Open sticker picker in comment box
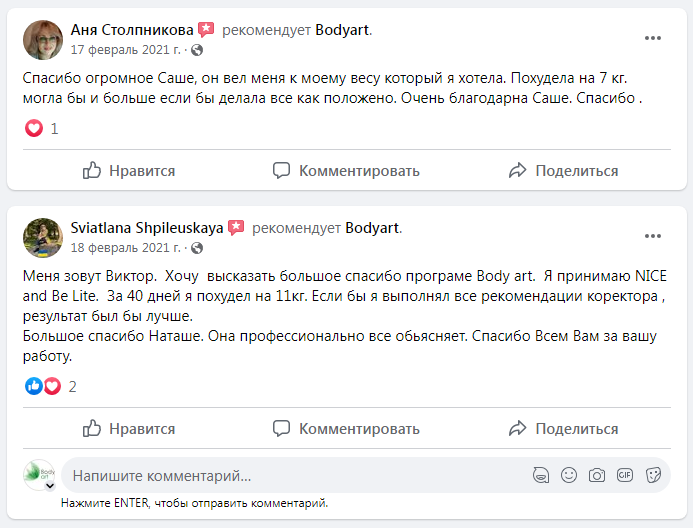The width and height of the screenshot is (693, 528). [x=653, y=475]
